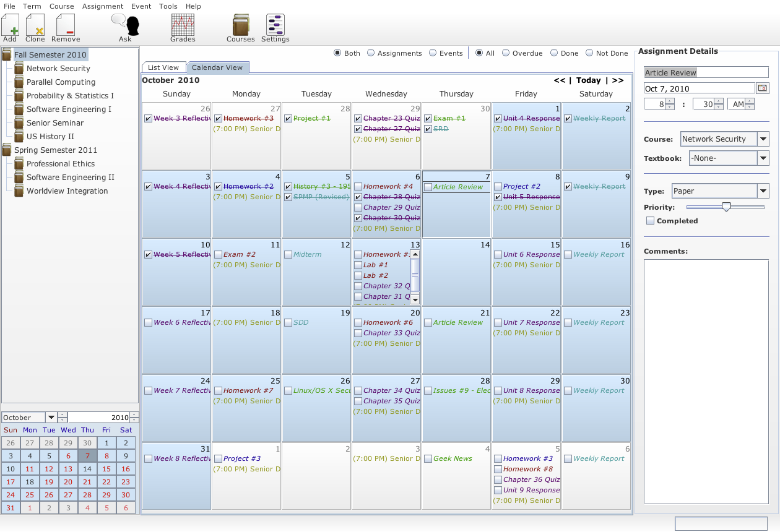Click the Network Security book icon

click(19, 68)
